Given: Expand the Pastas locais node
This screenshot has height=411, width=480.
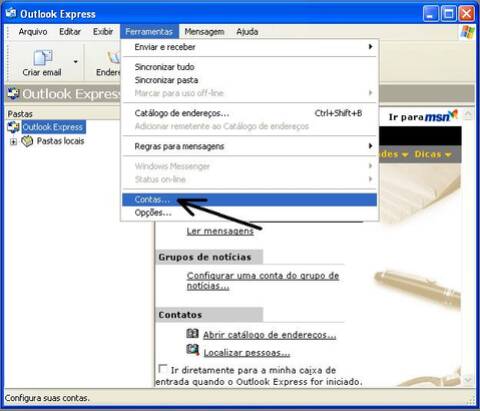Looking at the screenshot, I should click(x=13, y=142).
